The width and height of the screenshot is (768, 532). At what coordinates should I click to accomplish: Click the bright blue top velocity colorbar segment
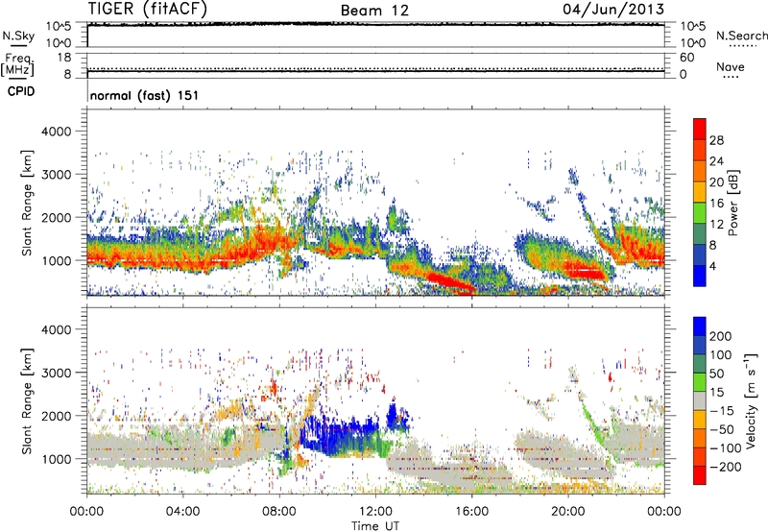(x=700, y=326)
